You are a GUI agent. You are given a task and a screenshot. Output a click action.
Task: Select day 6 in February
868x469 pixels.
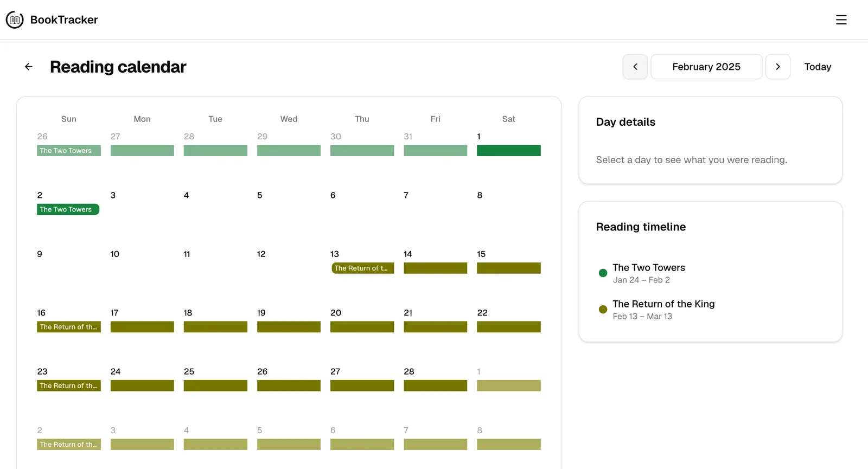click(333, 195)
